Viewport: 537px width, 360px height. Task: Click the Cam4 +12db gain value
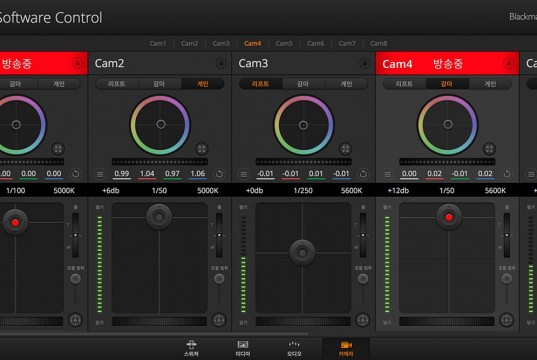[398, 190]
